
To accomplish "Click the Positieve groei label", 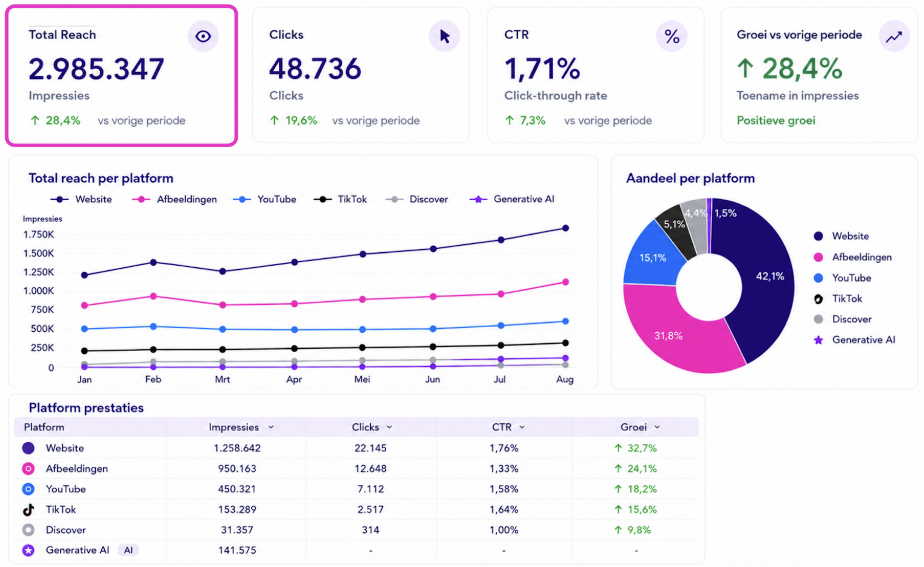I will (x=776, y=121).
